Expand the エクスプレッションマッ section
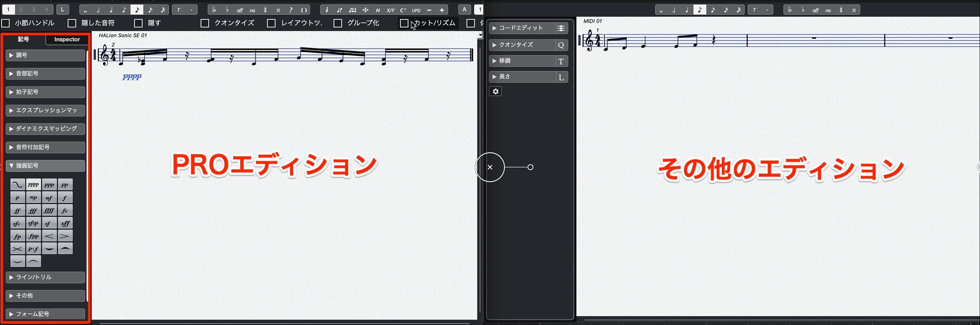This screenshot has width=980, height=325. 46,110
